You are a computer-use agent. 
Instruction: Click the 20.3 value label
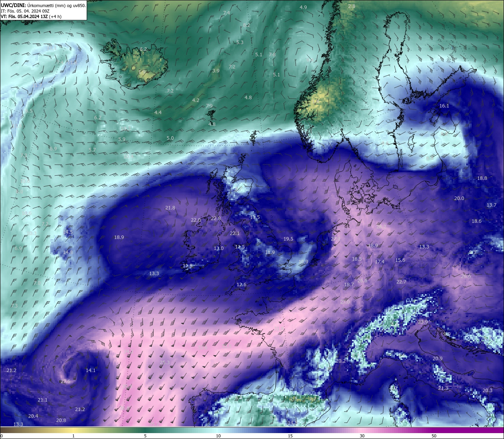click(x=487, y=391)
